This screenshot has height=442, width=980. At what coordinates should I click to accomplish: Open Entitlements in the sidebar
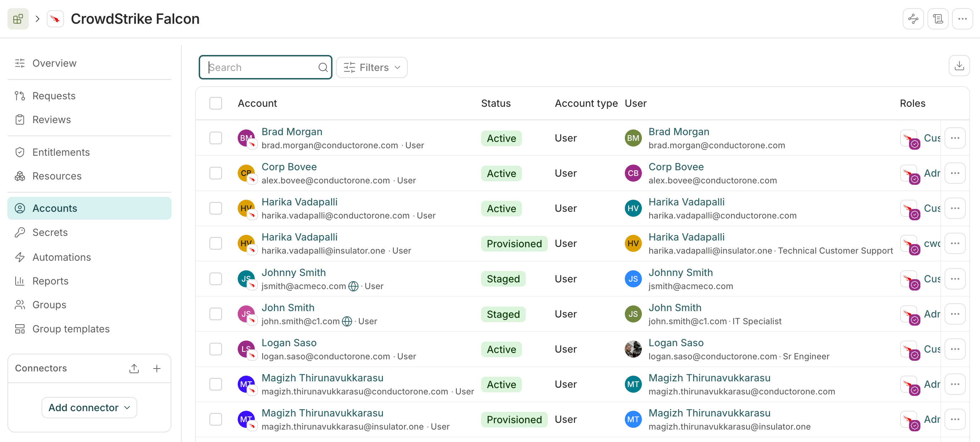point(89,152)
